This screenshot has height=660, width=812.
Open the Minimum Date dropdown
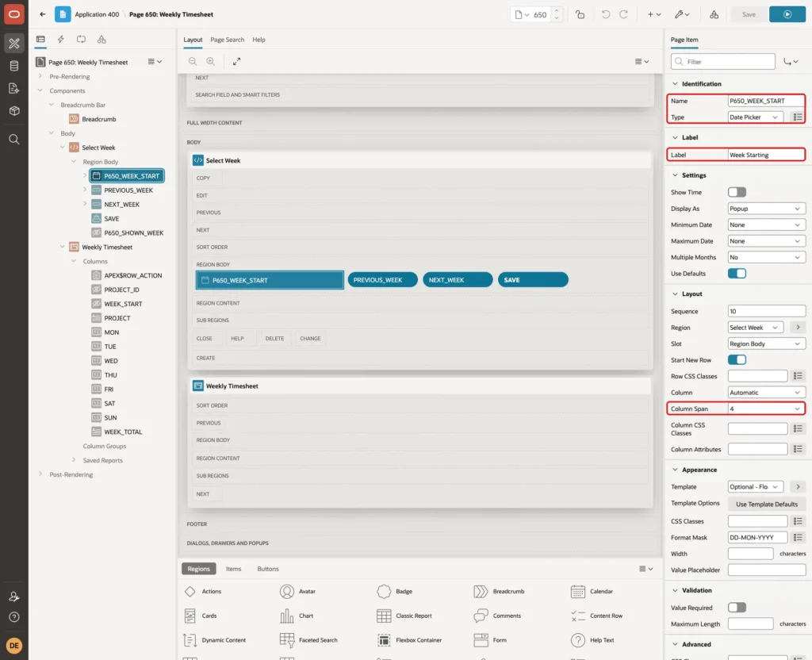coord(767,224)
